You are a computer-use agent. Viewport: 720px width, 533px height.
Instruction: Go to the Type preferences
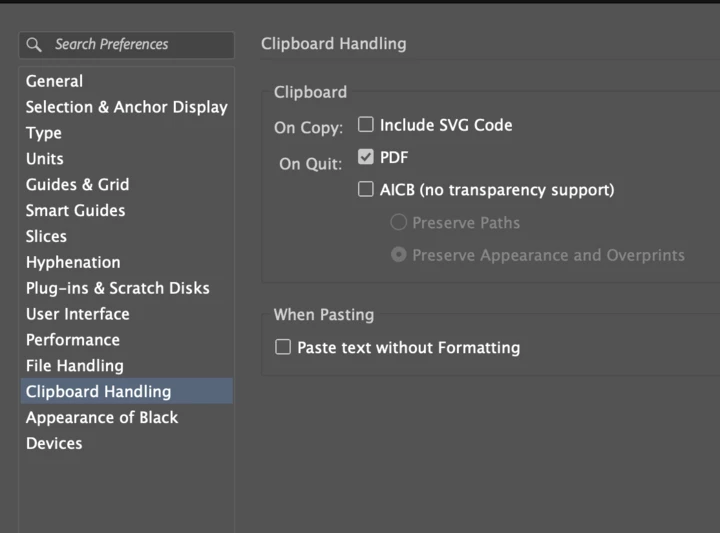tap(44, 133)
